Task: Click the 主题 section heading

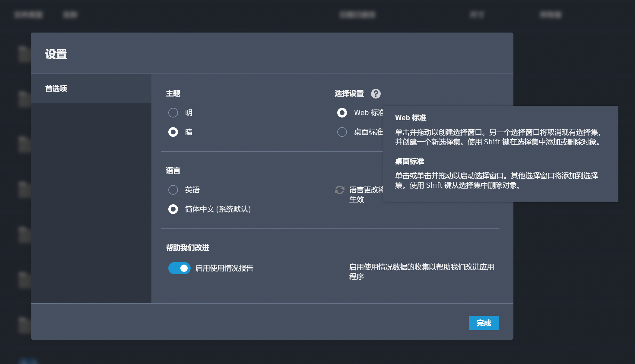Action: (x=173, y=93)
